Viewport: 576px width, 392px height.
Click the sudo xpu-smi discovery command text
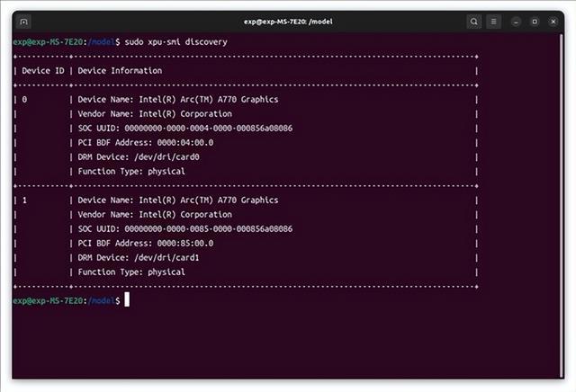click(x=176, y=42)
